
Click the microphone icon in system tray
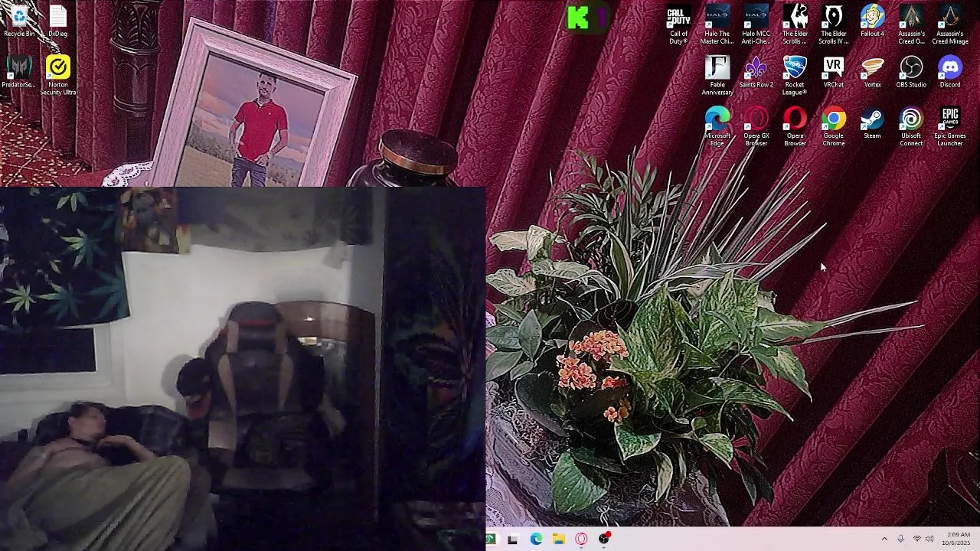[900, 539]
